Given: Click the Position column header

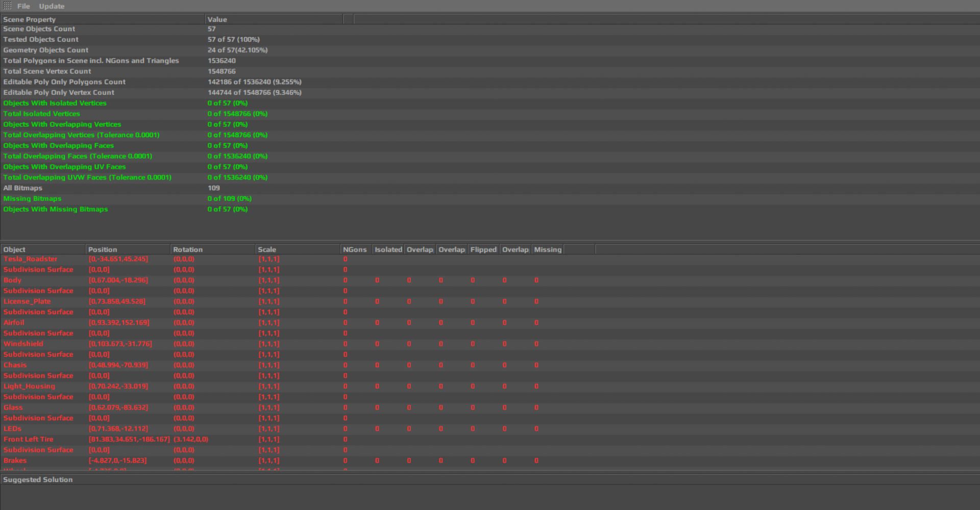Looking at the screenshot, I should 128,249.
